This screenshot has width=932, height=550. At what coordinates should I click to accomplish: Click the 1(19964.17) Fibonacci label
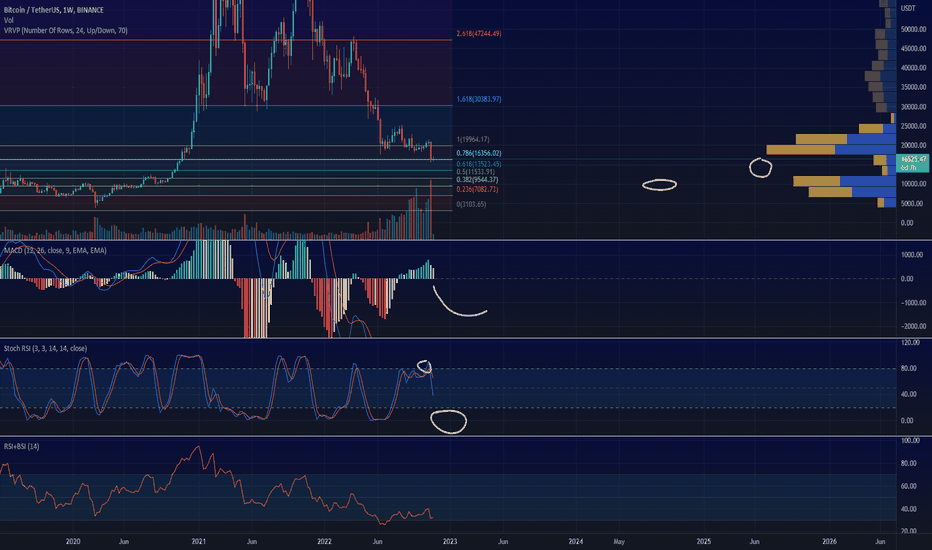pos(473,139)
